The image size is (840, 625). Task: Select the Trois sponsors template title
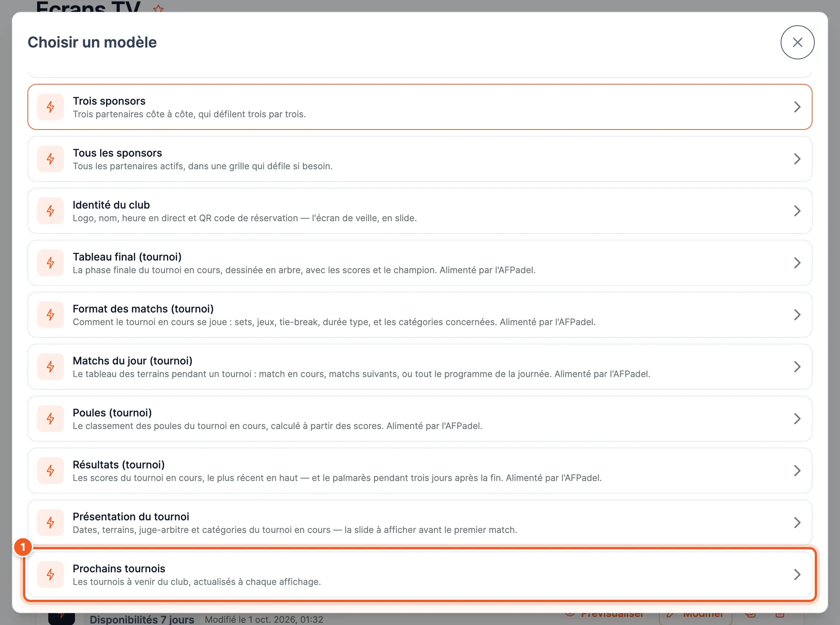tap(109, 101)
